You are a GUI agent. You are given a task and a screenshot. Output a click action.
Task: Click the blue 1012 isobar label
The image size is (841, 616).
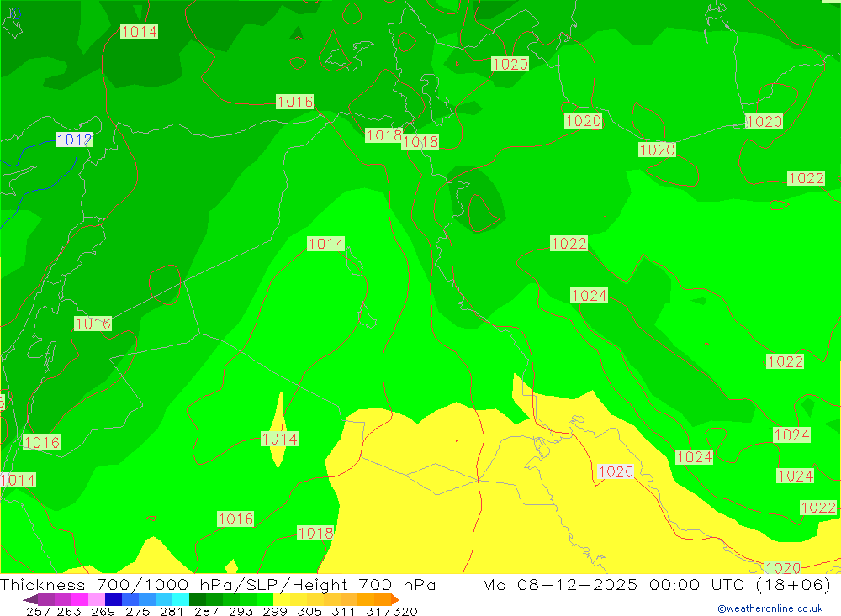click(x=74, y=140)
